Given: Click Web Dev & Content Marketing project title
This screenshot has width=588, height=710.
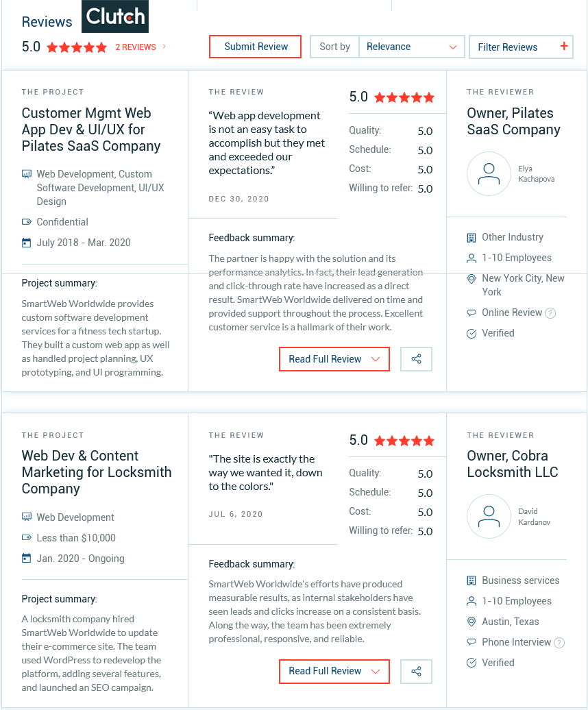Looking at the screenshot, I should 97,472.
